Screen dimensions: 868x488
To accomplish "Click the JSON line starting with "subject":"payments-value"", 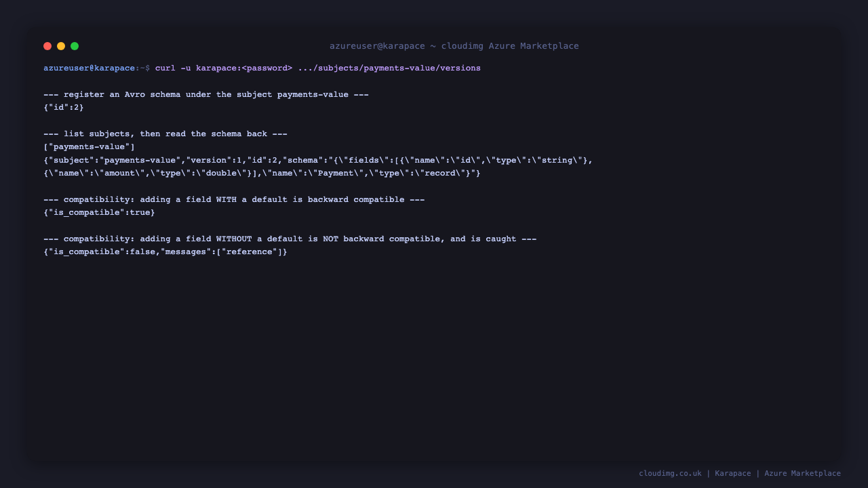I will pyautogui.click(x=318, y=161).
